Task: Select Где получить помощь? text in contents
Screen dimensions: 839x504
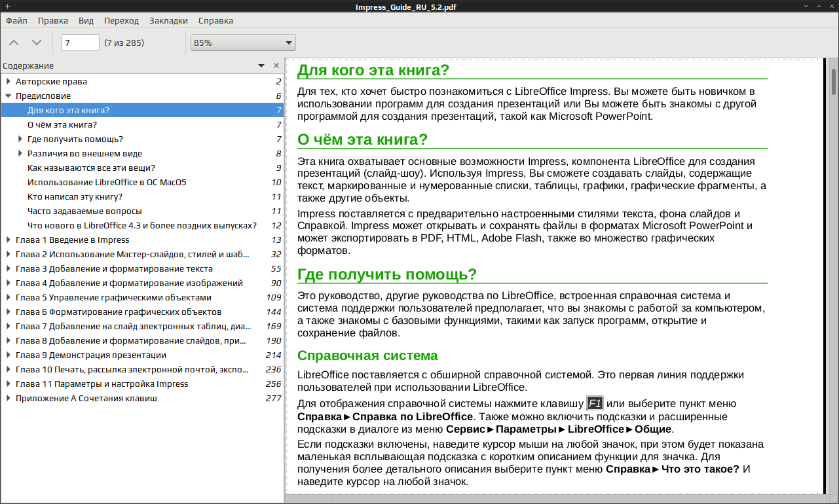Action: [x=75, y=139]
